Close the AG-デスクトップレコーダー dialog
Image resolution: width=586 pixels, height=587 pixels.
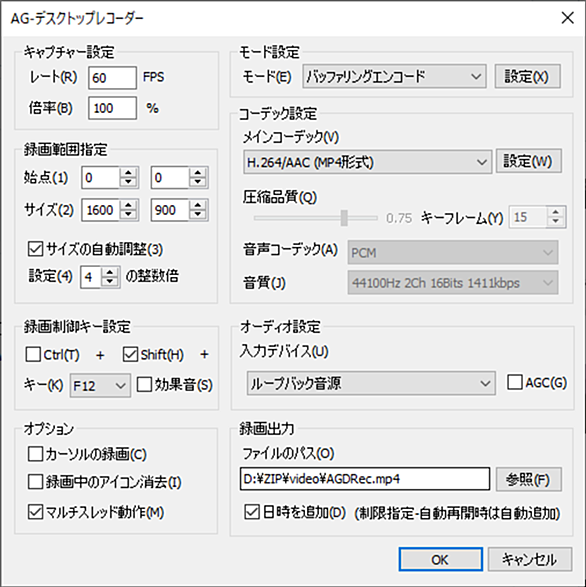568,18
